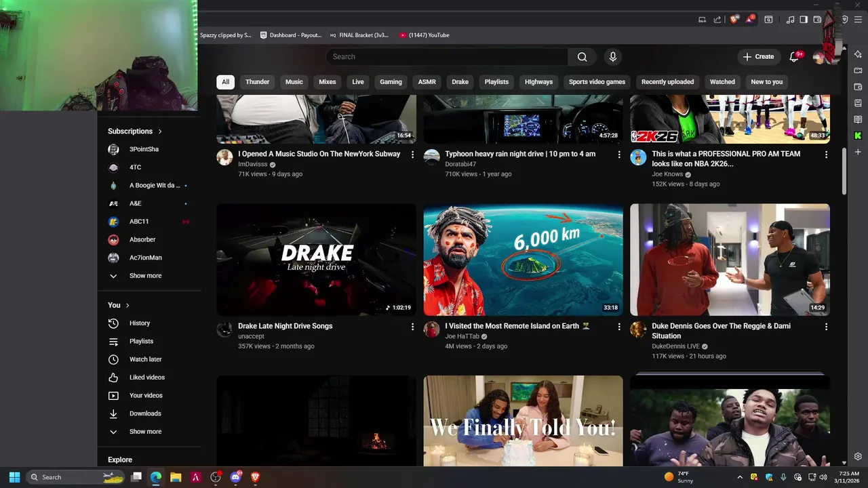Open Brave Shields lion icon

tap(734, 20)
